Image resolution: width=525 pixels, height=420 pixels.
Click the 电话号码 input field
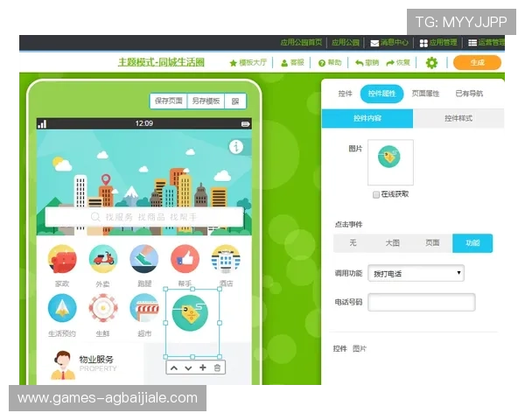pos(421,302)
